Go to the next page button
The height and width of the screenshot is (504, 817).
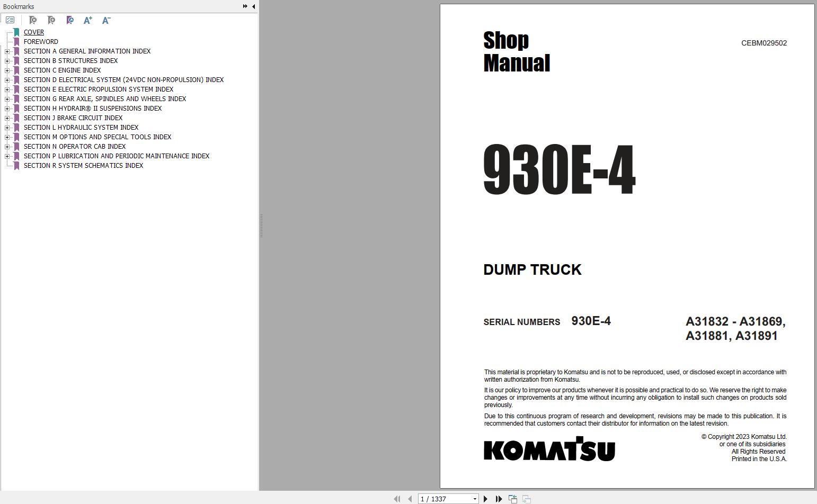point(485,499)
